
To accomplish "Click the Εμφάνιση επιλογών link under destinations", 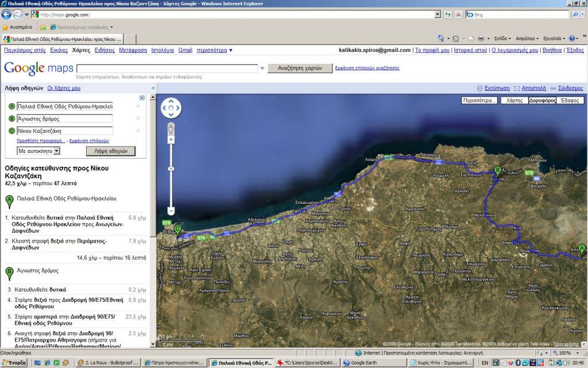I will [x=89, y=141].
